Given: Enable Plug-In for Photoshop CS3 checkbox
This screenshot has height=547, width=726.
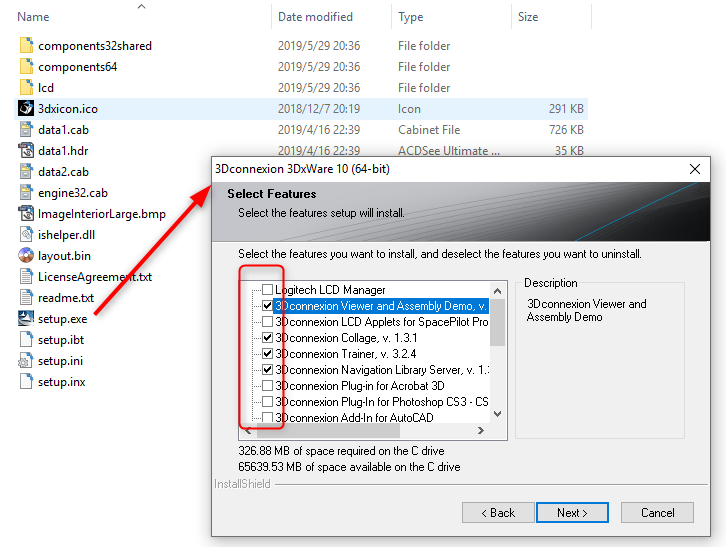Looking at the screenshot, I should click(267, 402).
